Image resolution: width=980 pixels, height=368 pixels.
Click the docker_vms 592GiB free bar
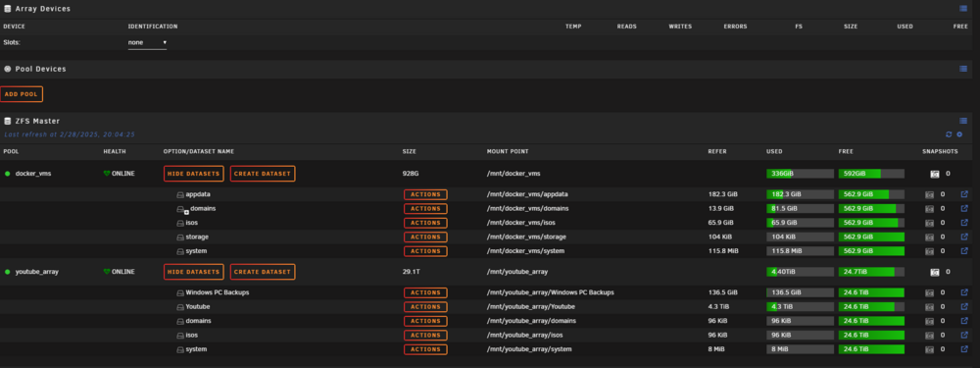(871, 174)
